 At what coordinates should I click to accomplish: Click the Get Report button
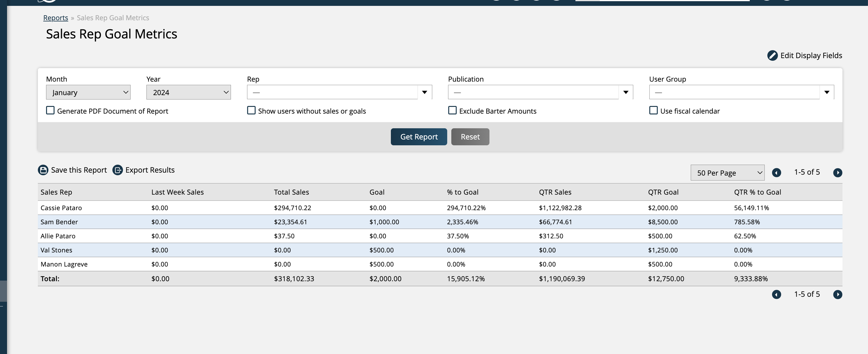418,137
